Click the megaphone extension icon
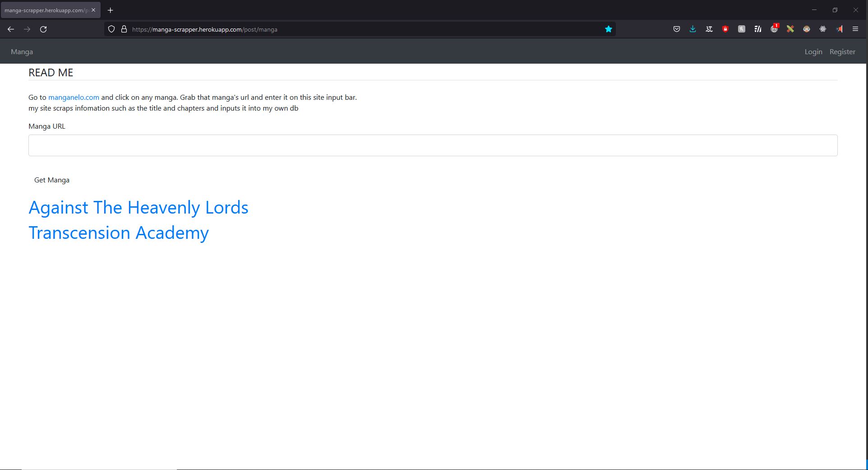Image resolution: width=868 pixels, height=470 pixels. (x=839, y=29)
